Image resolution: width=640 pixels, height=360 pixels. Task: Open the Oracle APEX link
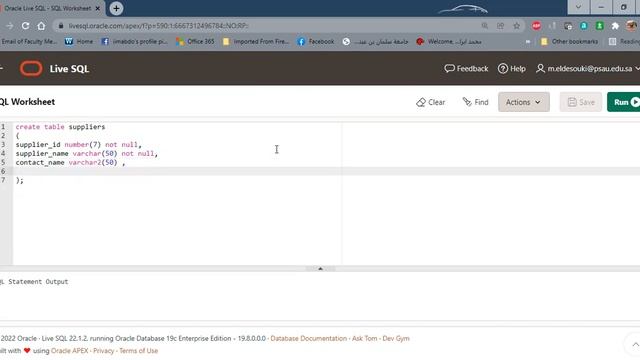[x=69, y=351]
